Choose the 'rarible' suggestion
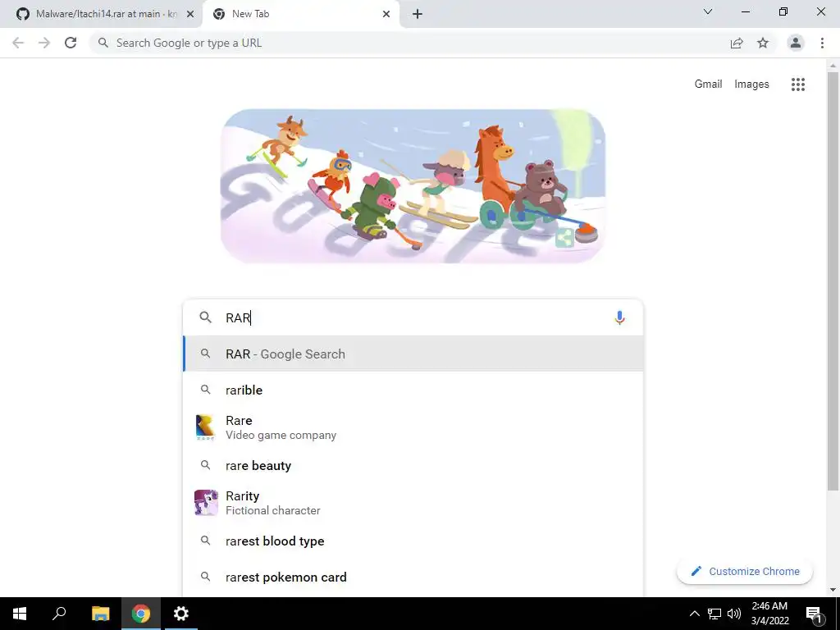The height and width of the screenshot is (630, 840). (413, 390)
